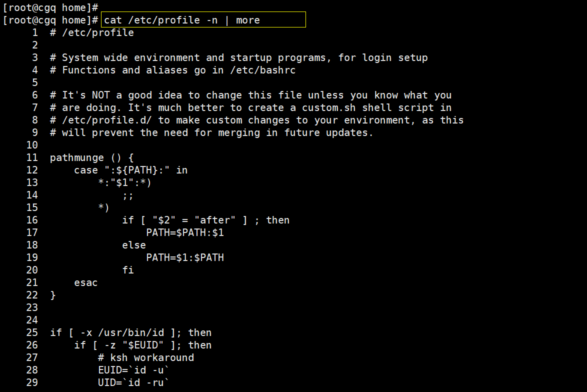Click the 'else' keyword on line 18
Image resolution: width=587 pixels, height=392 pixels.
point(134,245)
